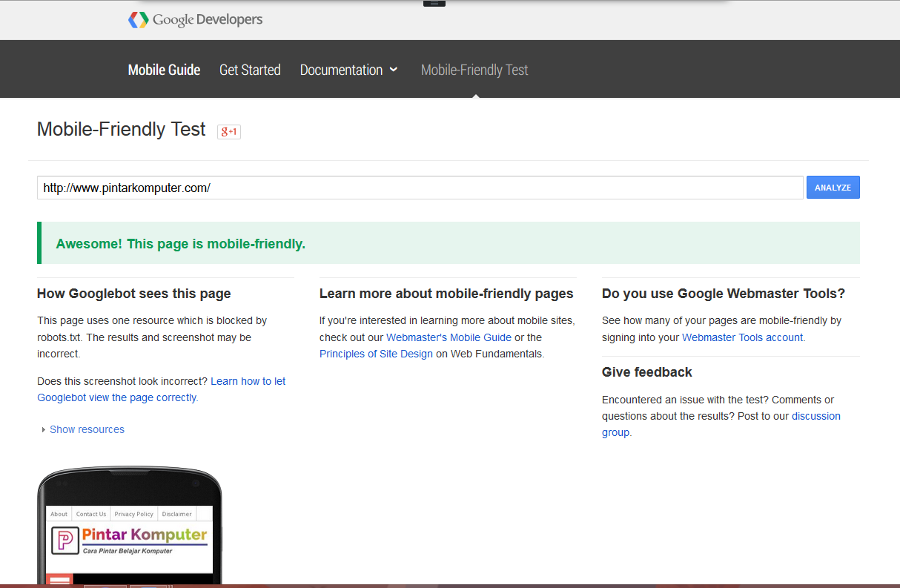Viewport: 900px width, 588px height.
Task: Click the Give feedback heading
Action: click(x=646, y=372)
